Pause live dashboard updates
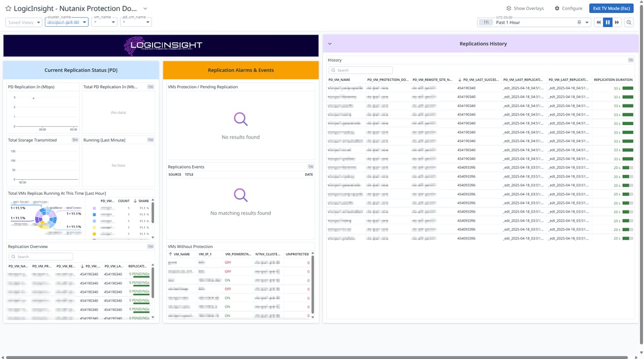Image resolution: width=644 pixels, height=359 pixels. pyautogui.click(x=608, y=22)
